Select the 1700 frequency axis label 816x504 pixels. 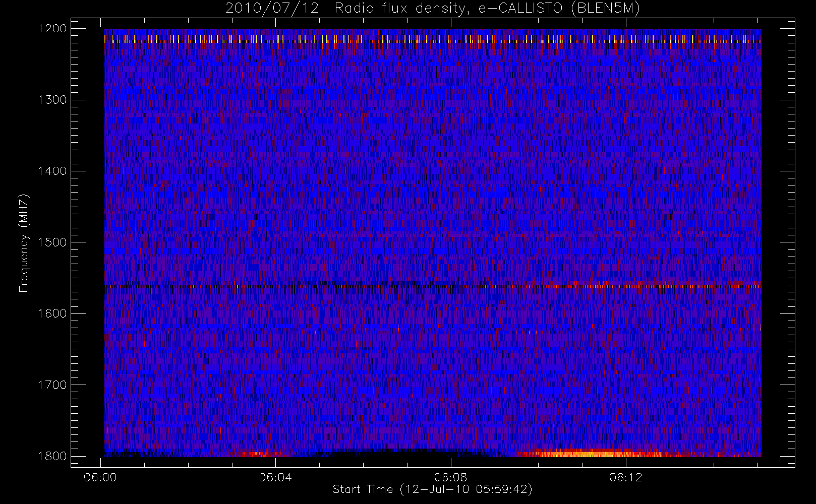[x=52, y=385]
